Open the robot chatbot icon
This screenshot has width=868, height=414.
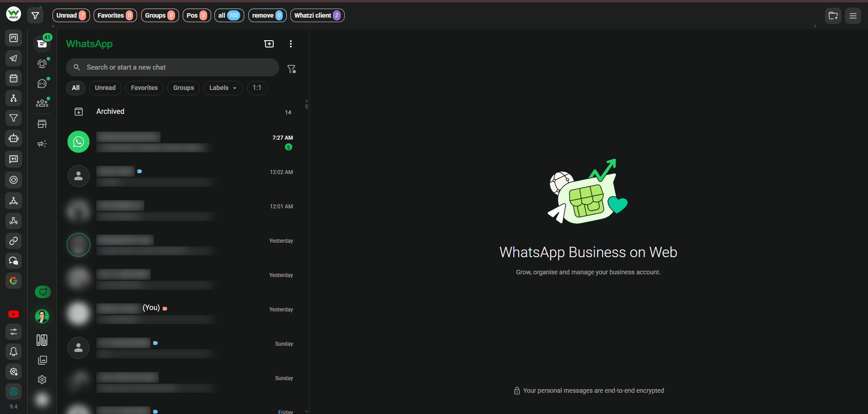point(14,138)
